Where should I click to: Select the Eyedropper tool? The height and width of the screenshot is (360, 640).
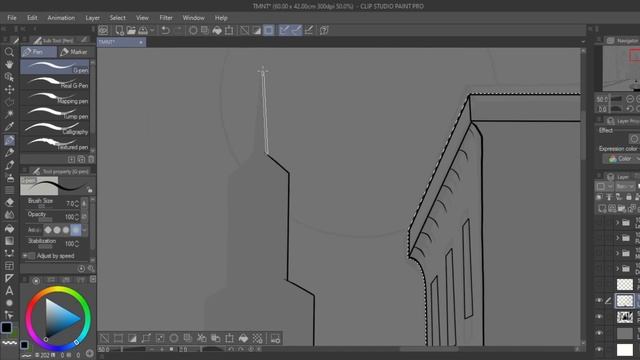click(9, 127)
